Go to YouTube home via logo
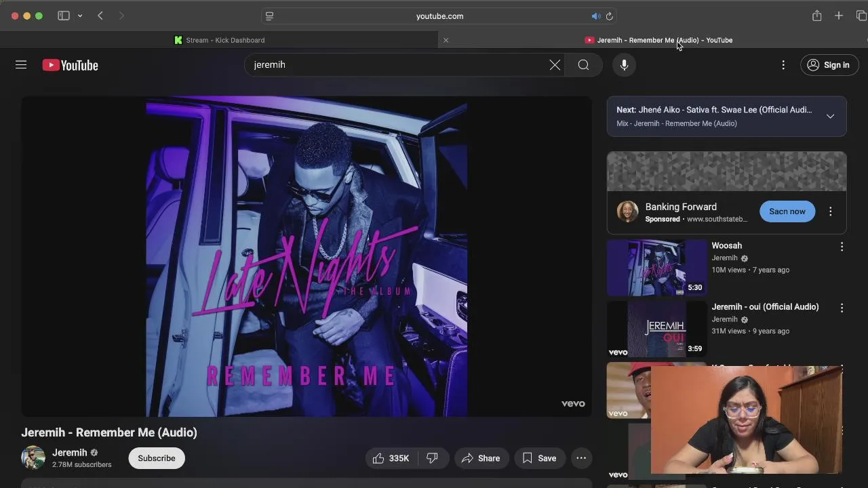Image resolution: width=868 pixels, height=488 pixels. pos(70,65)
